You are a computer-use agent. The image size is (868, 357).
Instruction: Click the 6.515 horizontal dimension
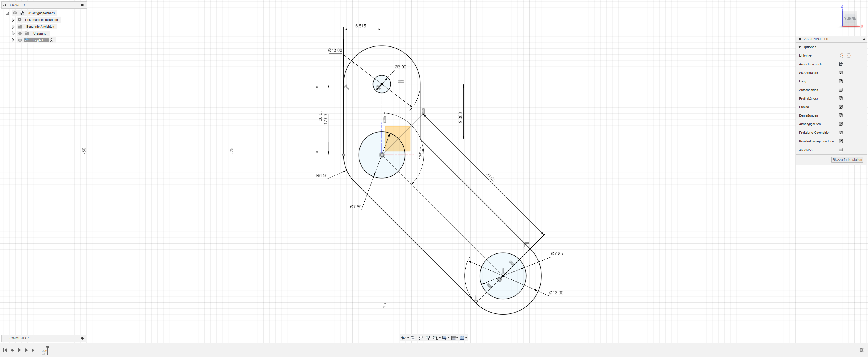tap(361, 26)
